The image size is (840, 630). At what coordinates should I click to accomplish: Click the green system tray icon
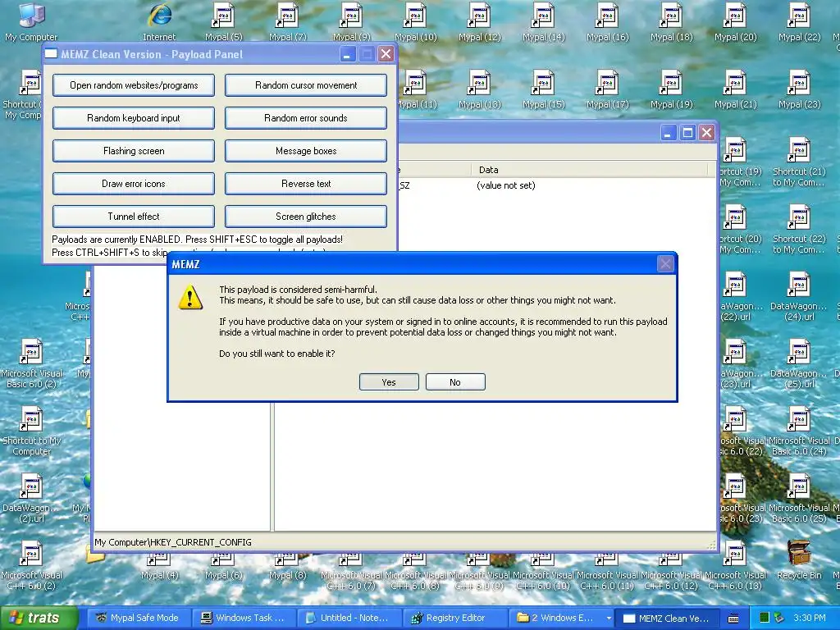pos(765,618)
